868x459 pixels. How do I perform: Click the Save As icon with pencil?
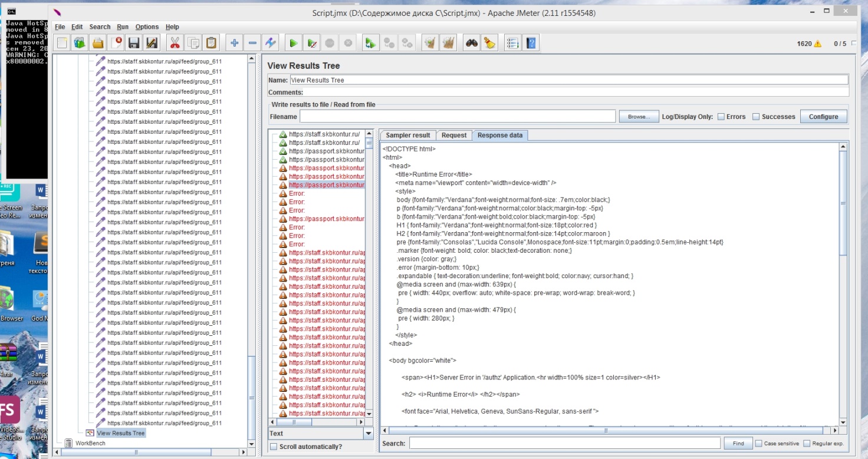(x=152, y=42)
